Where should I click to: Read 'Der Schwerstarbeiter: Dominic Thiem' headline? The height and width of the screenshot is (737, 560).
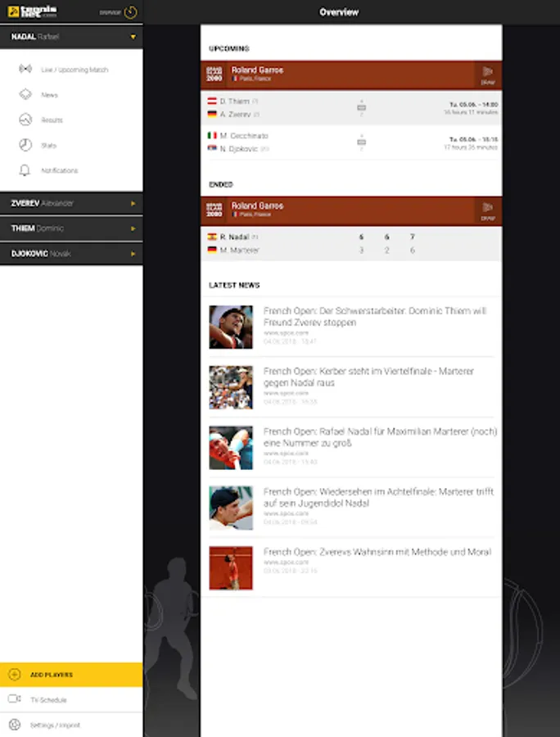[375, 316]
